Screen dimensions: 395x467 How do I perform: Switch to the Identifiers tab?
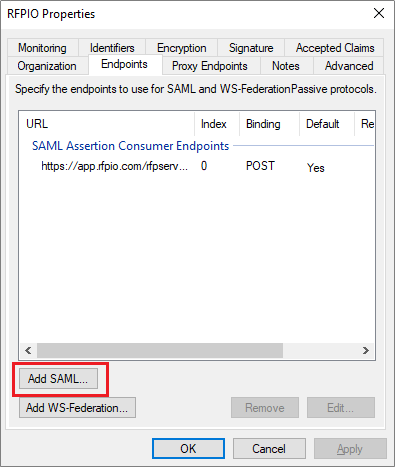(112, 48)
